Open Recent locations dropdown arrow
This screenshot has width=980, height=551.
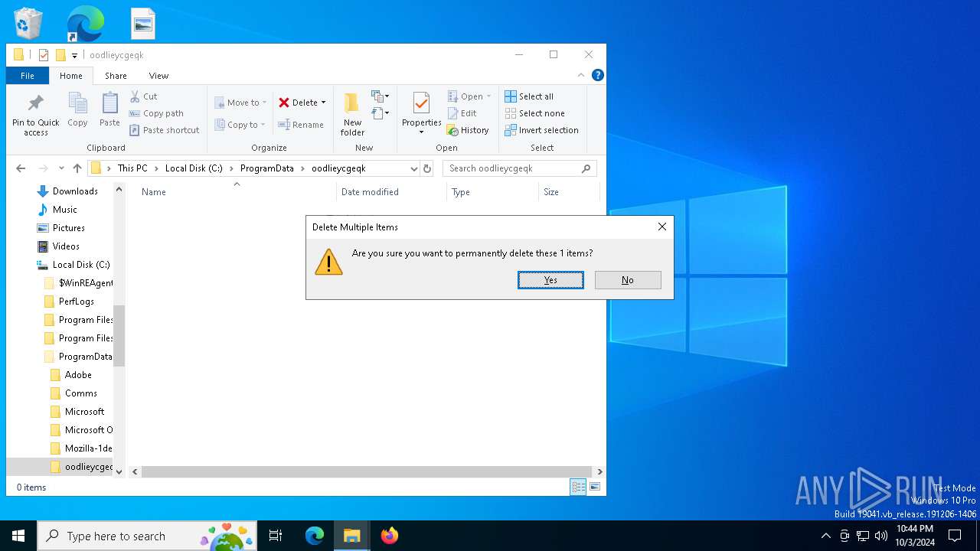pyautogui.click(x=61, y=168)
